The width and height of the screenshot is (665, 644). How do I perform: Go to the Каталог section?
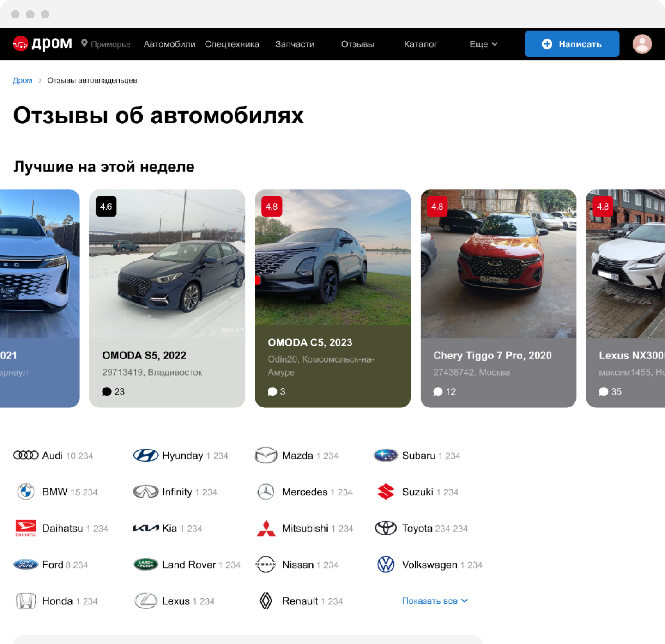click(x=420, y=44)
